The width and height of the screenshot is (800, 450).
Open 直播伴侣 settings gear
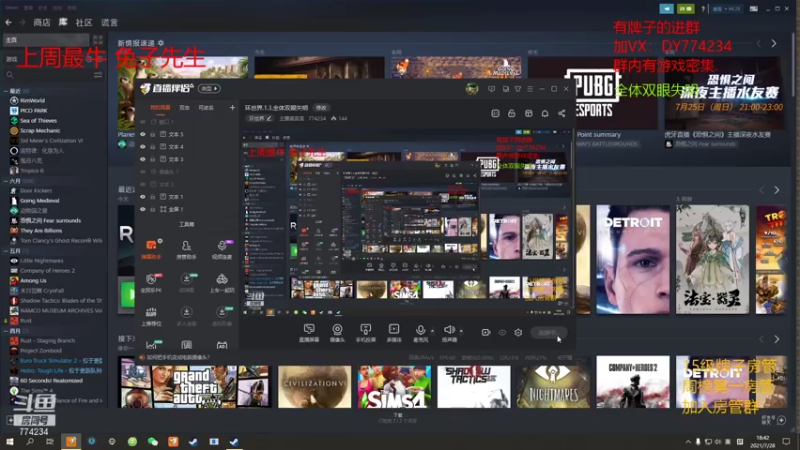(x=518, y=333)
